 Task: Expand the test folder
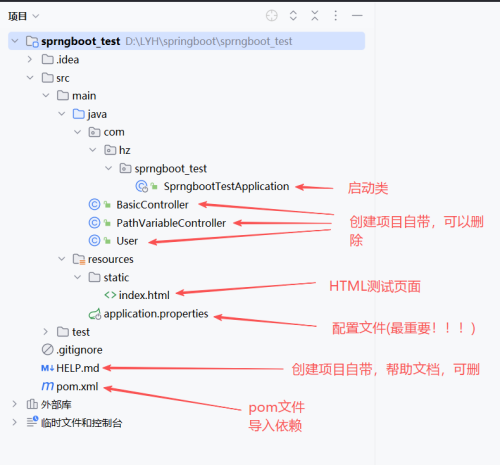(46, 332)
